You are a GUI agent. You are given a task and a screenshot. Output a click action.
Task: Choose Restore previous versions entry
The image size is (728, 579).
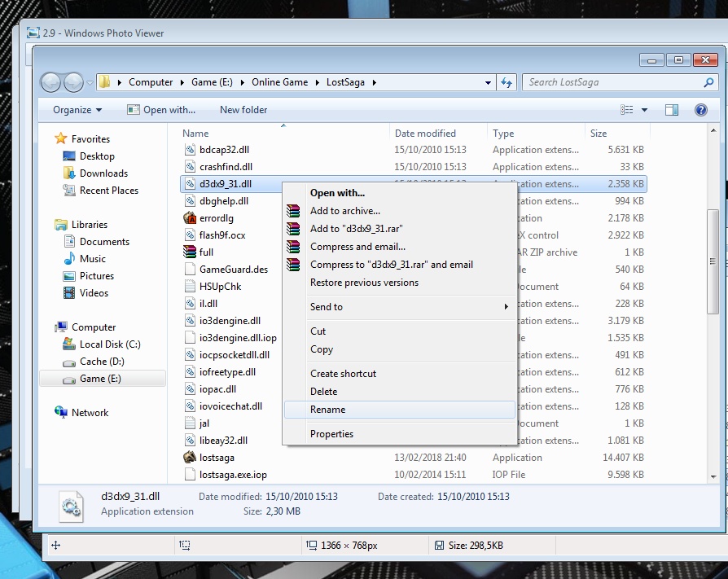click(399, 283)
